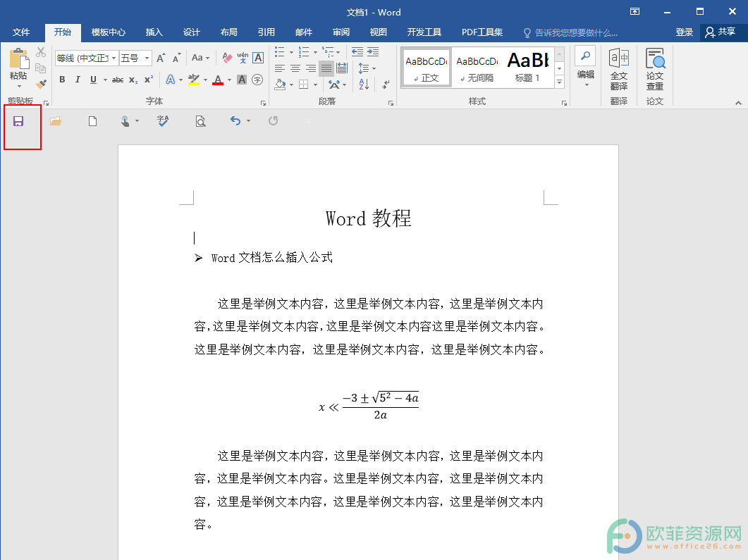This screenshot has height=560, width=748.
Task: Apply an enclosed character
Action: point(257,80)
